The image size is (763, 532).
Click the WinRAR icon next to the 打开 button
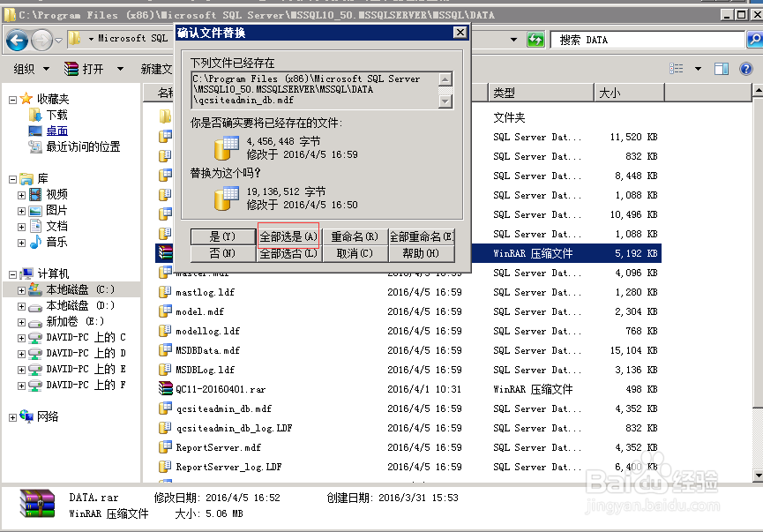coord(71,68)
